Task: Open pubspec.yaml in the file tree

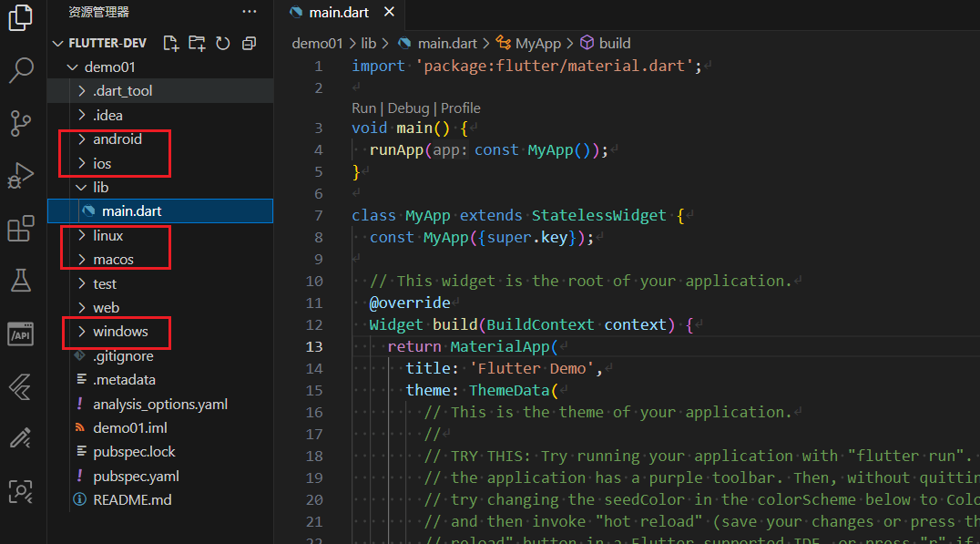Action: coord(136,476)
